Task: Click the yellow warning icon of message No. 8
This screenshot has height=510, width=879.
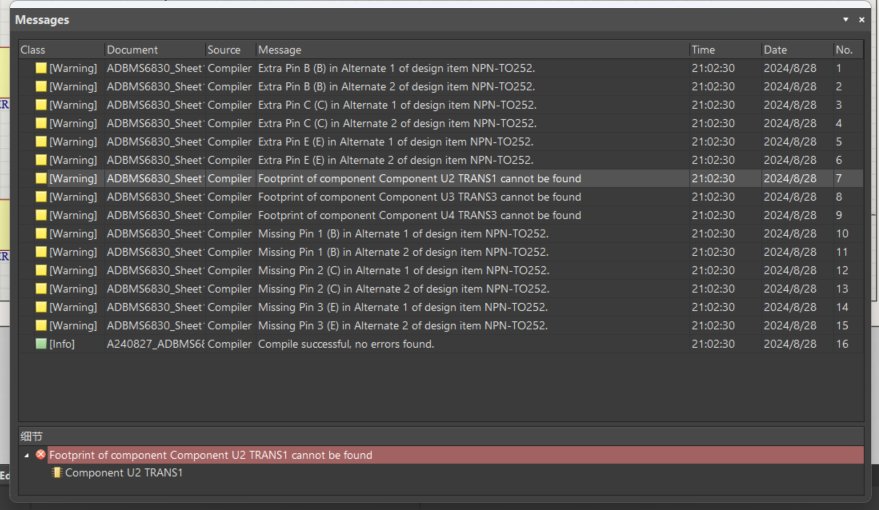Action: tap(41, 197)
